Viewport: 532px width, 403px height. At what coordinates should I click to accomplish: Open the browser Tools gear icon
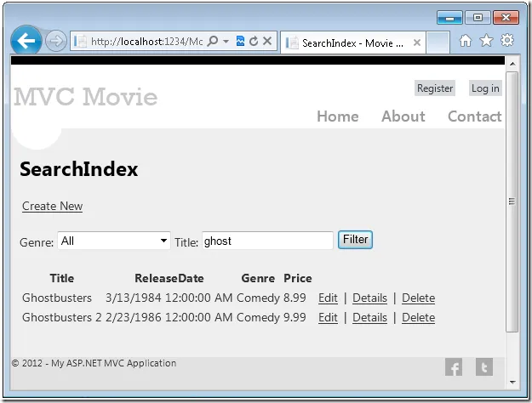[507, 41]
